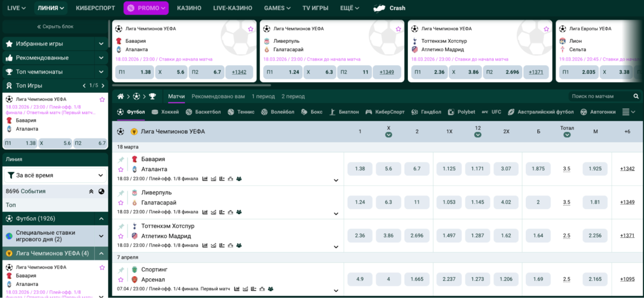Switch to the Рекомендовано вам tab

[x=218, y=96]
